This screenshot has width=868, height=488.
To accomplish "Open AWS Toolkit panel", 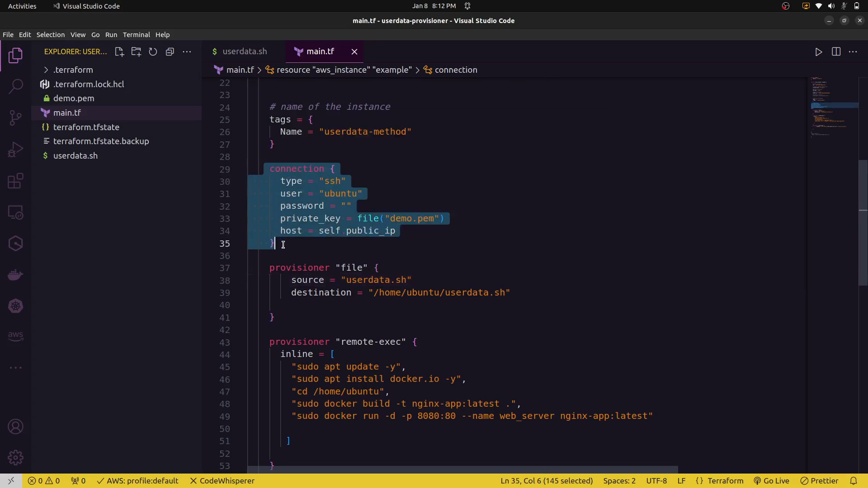I will pyautogui.click(x=16, y=336).
